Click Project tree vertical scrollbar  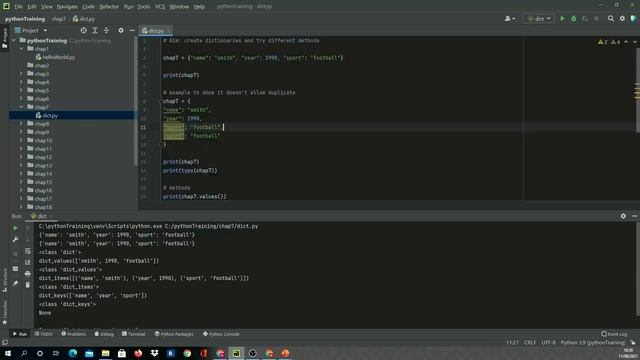point(136,102)
